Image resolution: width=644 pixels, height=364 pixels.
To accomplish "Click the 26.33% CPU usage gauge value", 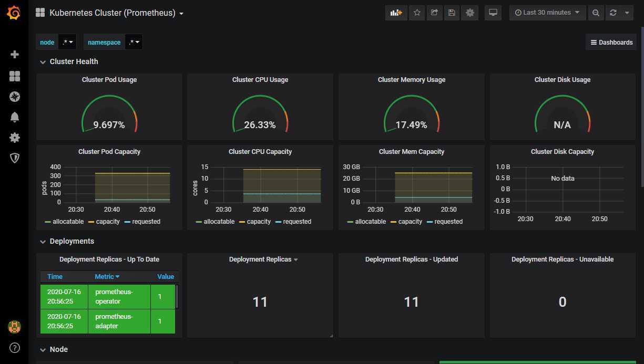I will [260, 125].
